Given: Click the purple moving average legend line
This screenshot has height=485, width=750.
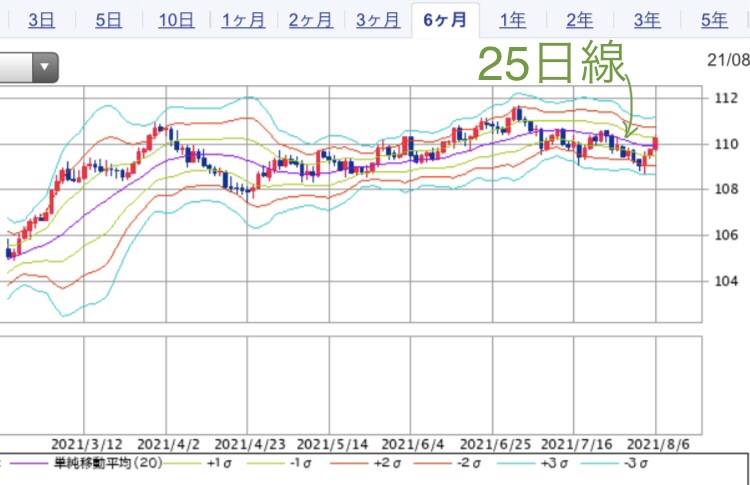Looking at the screenshot, I should pos(30,463).
